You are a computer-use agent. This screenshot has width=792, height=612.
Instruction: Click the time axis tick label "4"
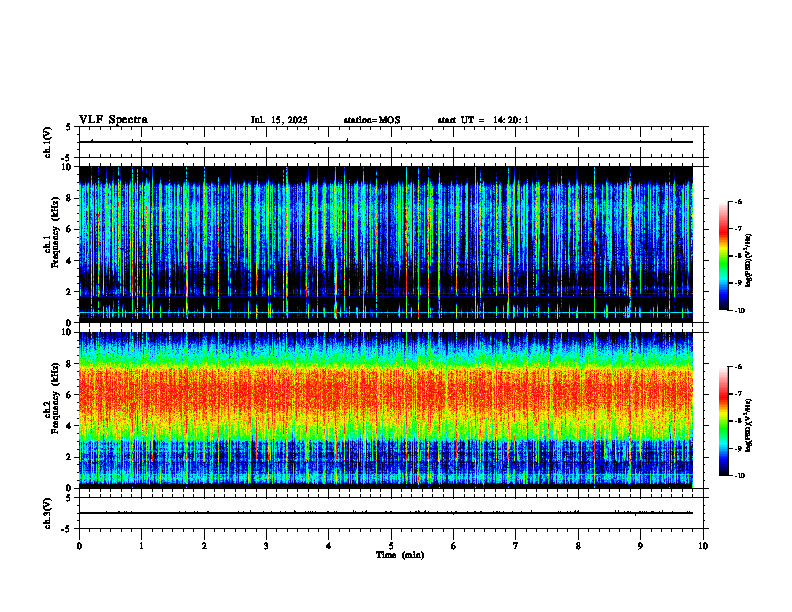click(x=329, y=546)
